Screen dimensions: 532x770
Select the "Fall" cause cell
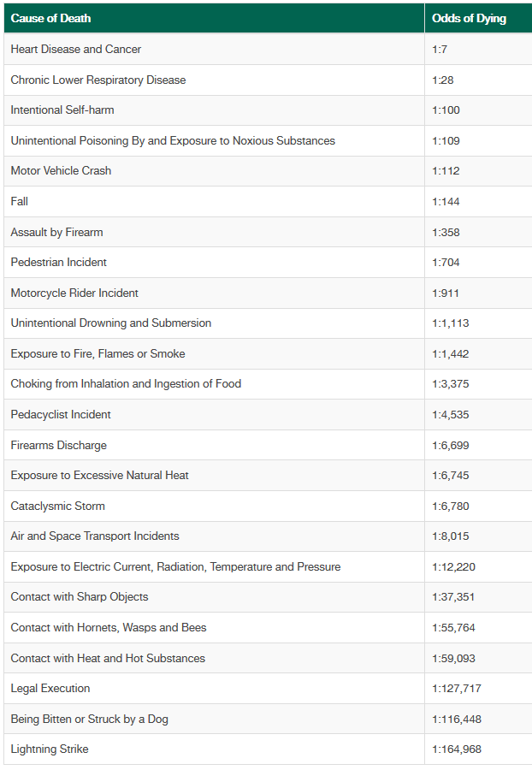click(x=20, y=201)
